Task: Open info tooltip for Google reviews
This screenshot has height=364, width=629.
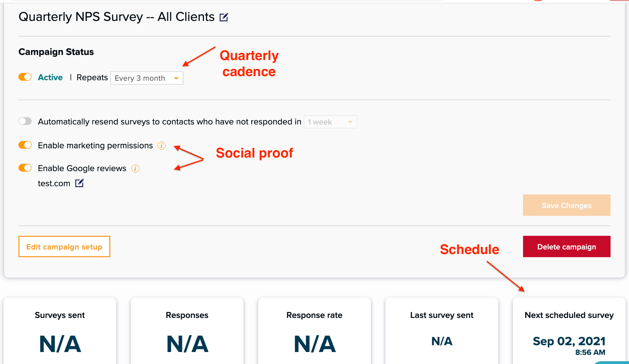Action: [135, 168]
